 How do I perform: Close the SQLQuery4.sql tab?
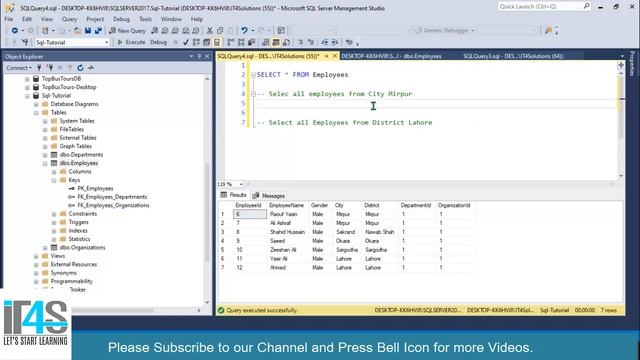[335, 56]
